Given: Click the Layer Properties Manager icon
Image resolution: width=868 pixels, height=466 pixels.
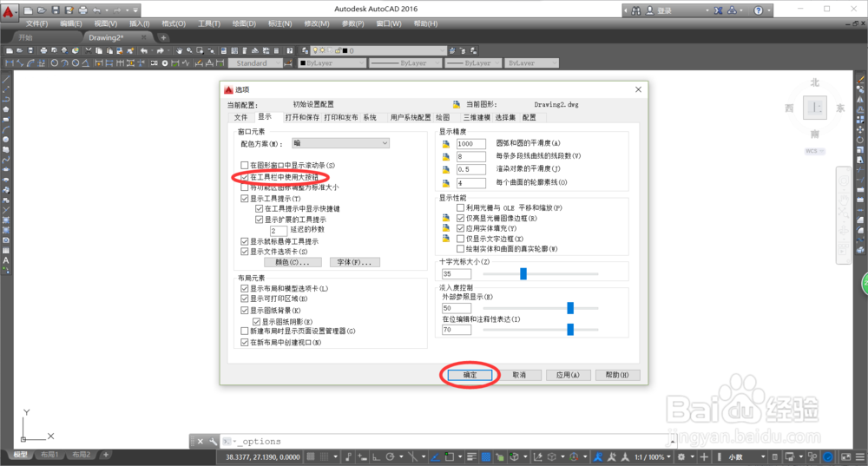Looking at the screenshot, I should pyautogui.click(x=305, y=50).
